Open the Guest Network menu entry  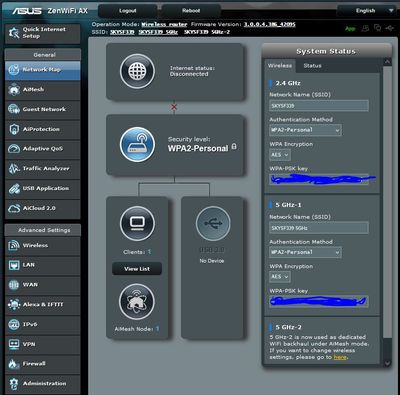tap(43, 109)
